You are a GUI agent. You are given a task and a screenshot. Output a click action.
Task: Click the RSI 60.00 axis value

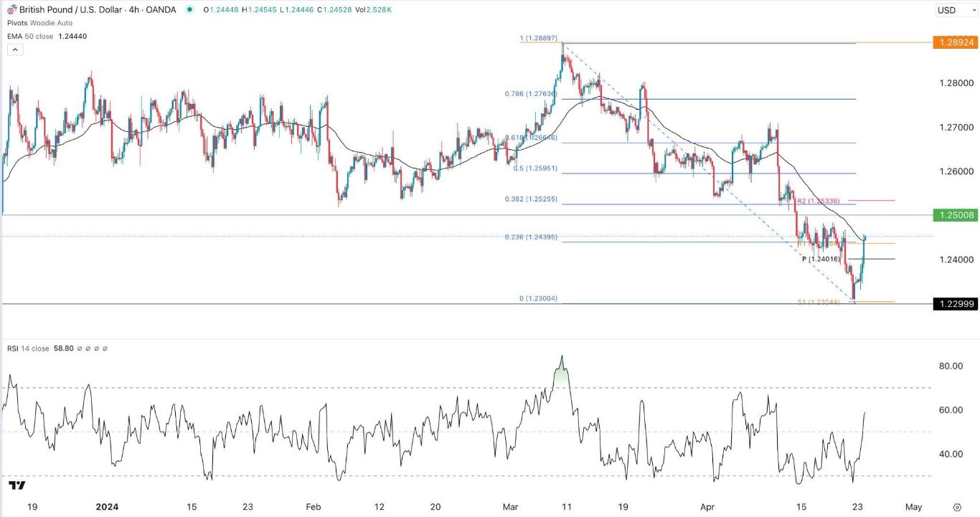951,410
